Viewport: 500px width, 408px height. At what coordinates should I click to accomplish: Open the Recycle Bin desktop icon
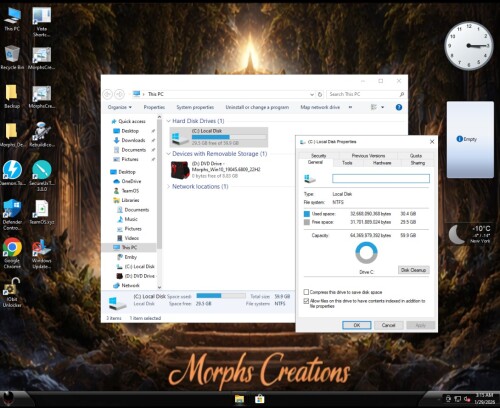pyautogui.click(x=12, y=57)
